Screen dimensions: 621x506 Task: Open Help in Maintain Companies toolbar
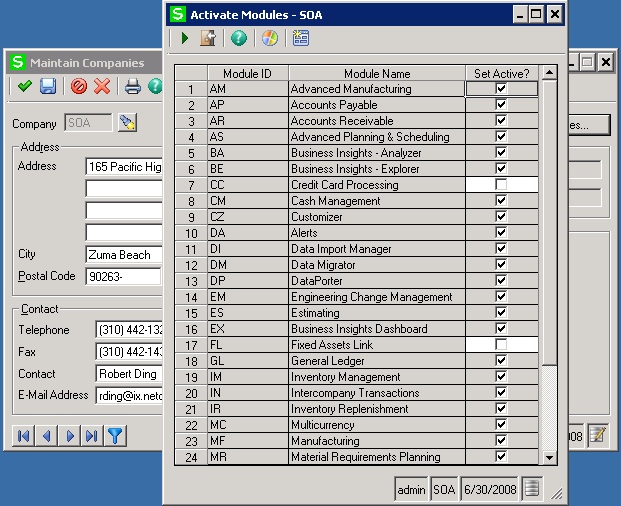click(x=155, y=86)
